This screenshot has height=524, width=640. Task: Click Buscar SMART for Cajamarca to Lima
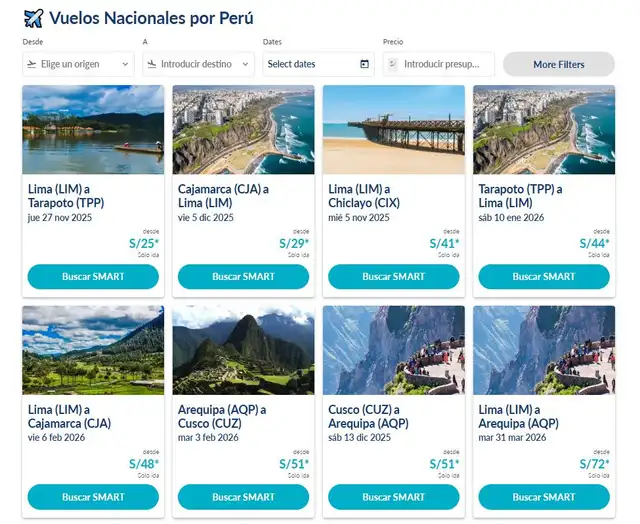pyautogui.click(x=243, y=277)
